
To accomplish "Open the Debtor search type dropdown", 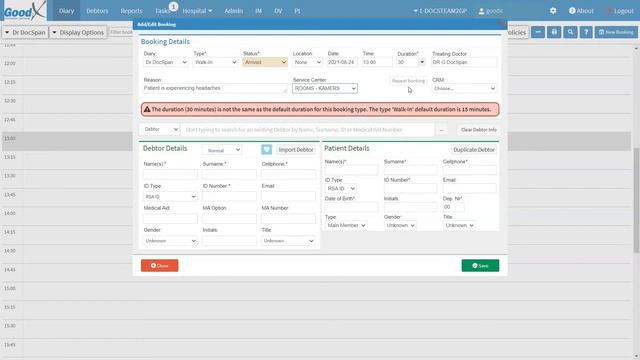I will click(159, 129).
